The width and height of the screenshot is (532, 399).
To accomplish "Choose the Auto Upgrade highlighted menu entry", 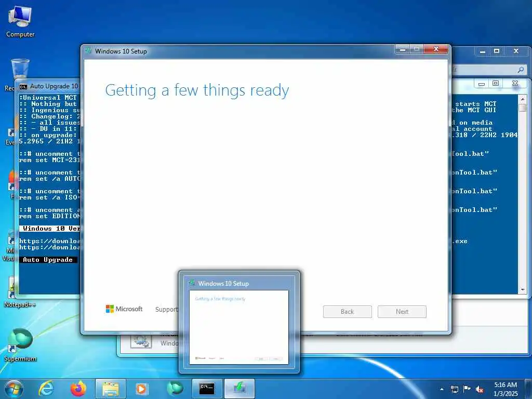I will [48, 260].
